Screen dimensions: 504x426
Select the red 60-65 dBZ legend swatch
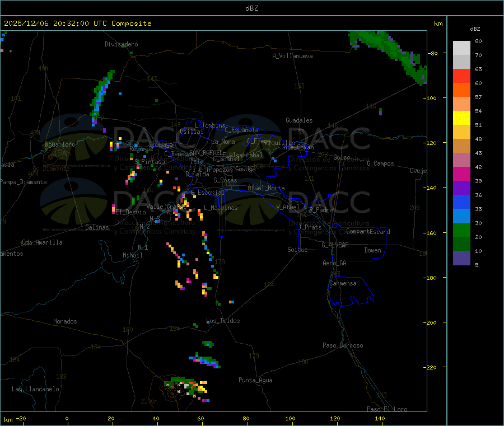coord(461,76)
